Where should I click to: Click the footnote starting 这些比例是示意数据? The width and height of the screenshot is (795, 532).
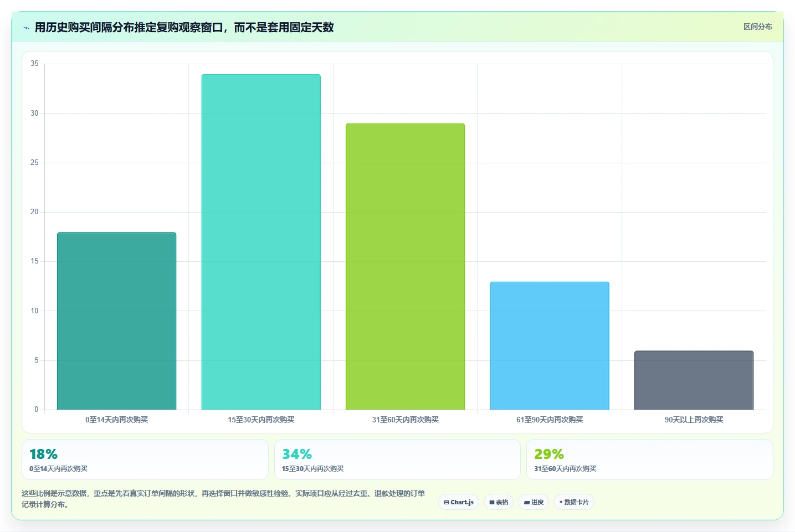click(224, 499)
